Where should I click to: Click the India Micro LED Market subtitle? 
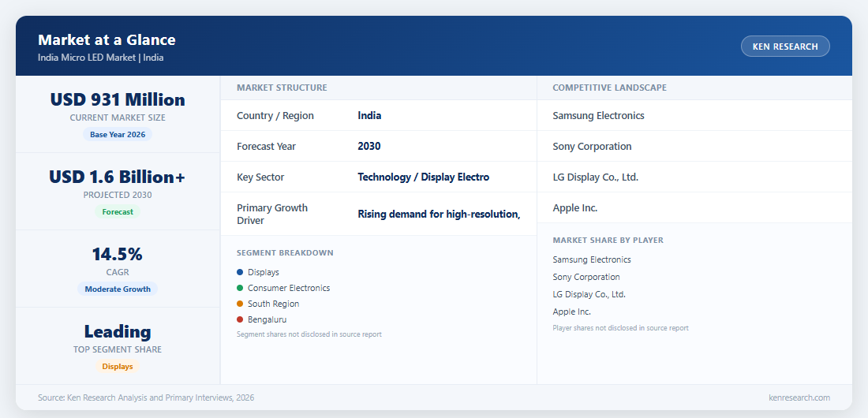pyautogui.click(x=101, y=57)
